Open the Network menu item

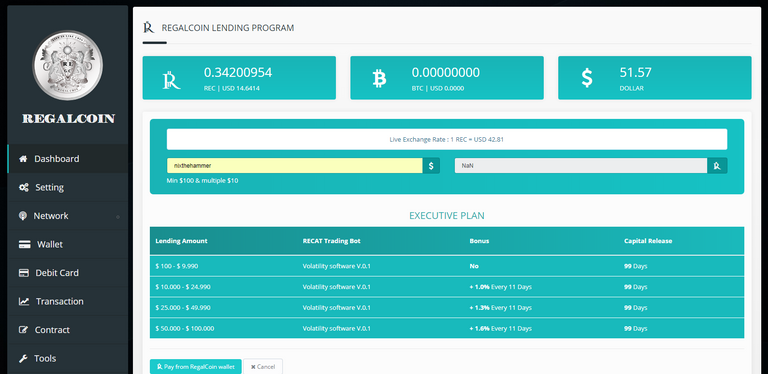[68, 216]
